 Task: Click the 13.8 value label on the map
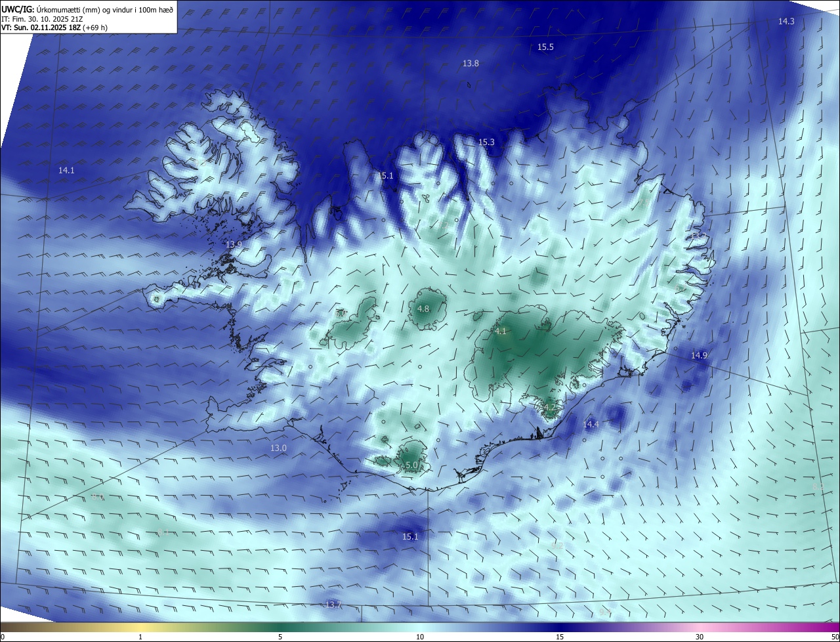[471, 64]
